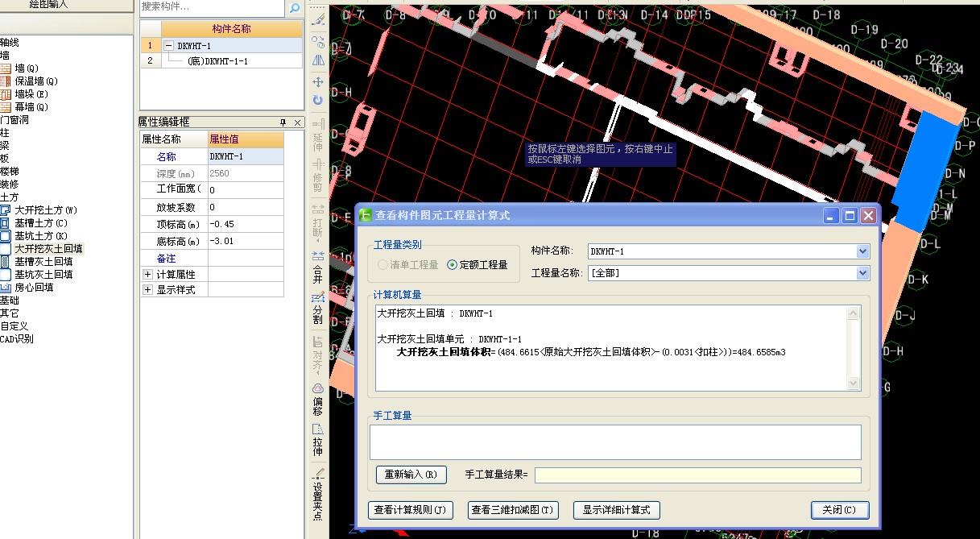Click the 合并 merge tool
This screenshot has width=980, height=539.
pos(317,267)
